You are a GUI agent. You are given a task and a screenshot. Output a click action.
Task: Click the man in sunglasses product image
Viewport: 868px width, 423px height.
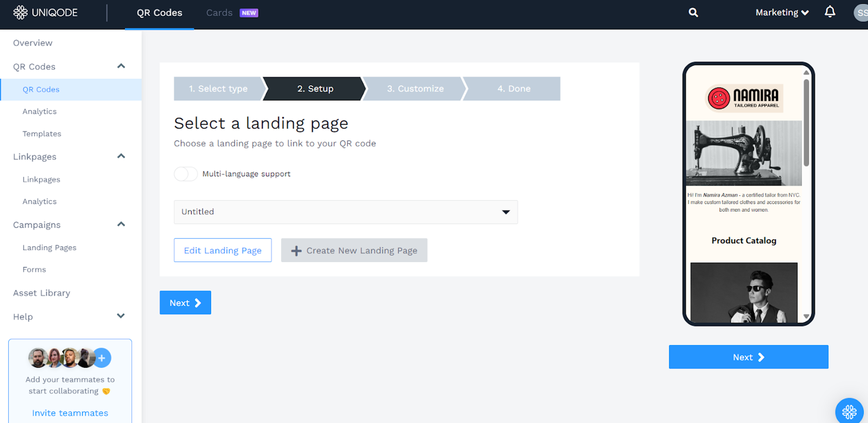(744, 293)
